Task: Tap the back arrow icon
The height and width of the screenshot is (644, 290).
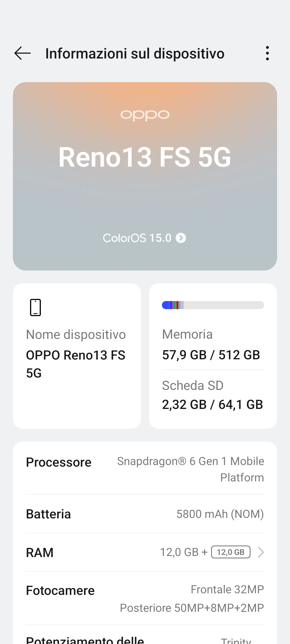Action: [x=23, y=53]
